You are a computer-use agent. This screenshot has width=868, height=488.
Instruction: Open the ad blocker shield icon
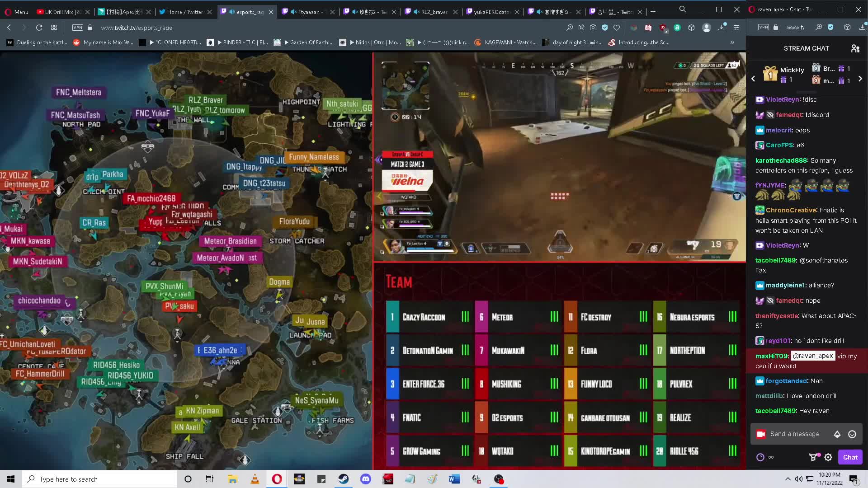tap(605, 28)
